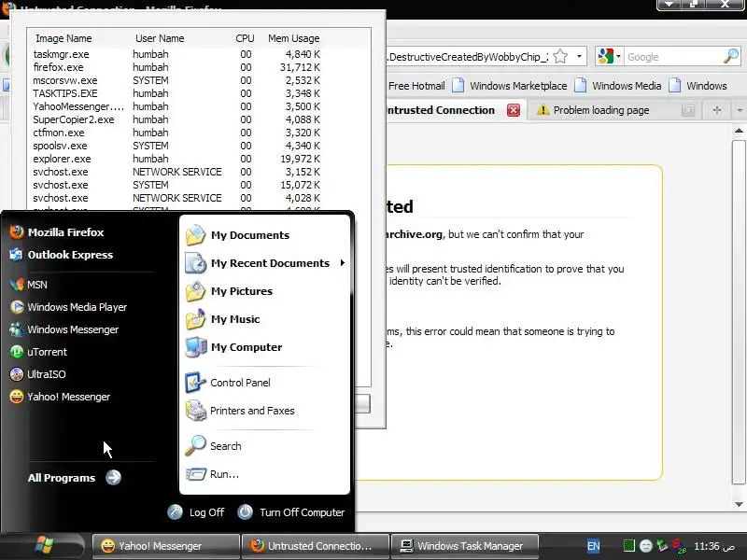
Task: Click Firefox page scrollbar down arrow
Action: coord(739,504)
